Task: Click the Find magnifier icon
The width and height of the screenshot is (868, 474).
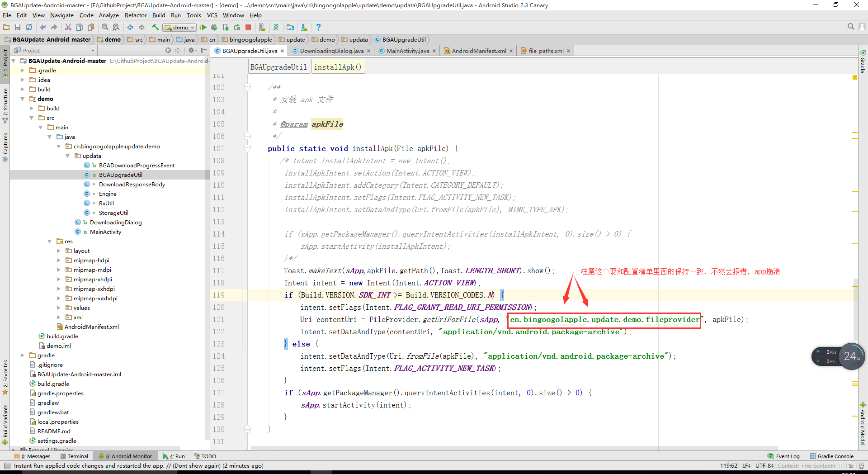Action: [x=105, y=28]
